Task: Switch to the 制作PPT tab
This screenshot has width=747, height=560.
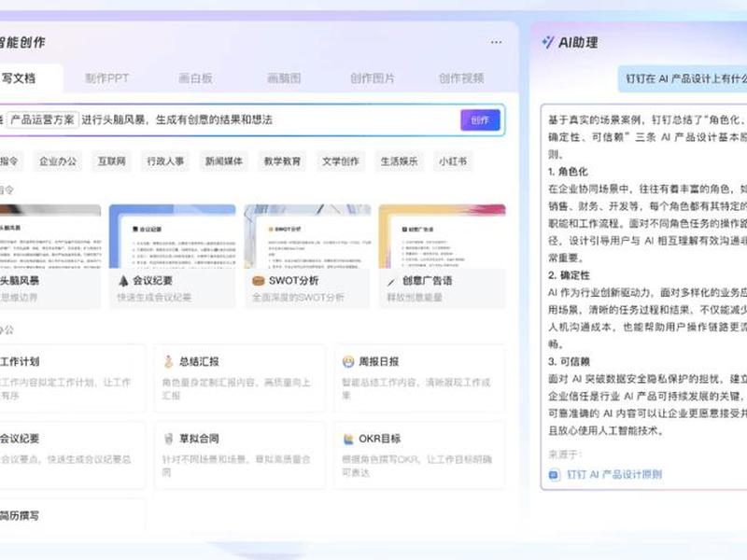Action: (x=106, y=78)
